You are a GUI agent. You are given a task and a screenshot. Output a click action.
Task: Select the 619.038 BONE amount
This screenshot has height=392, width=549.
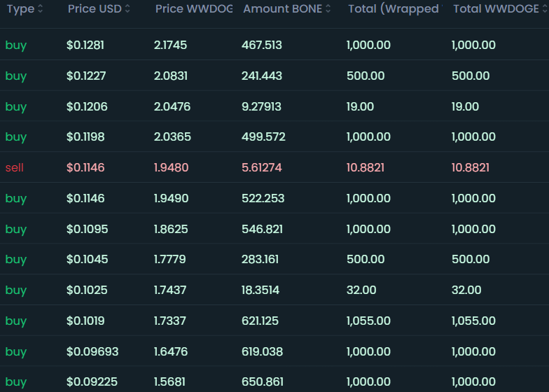point(262,351)
